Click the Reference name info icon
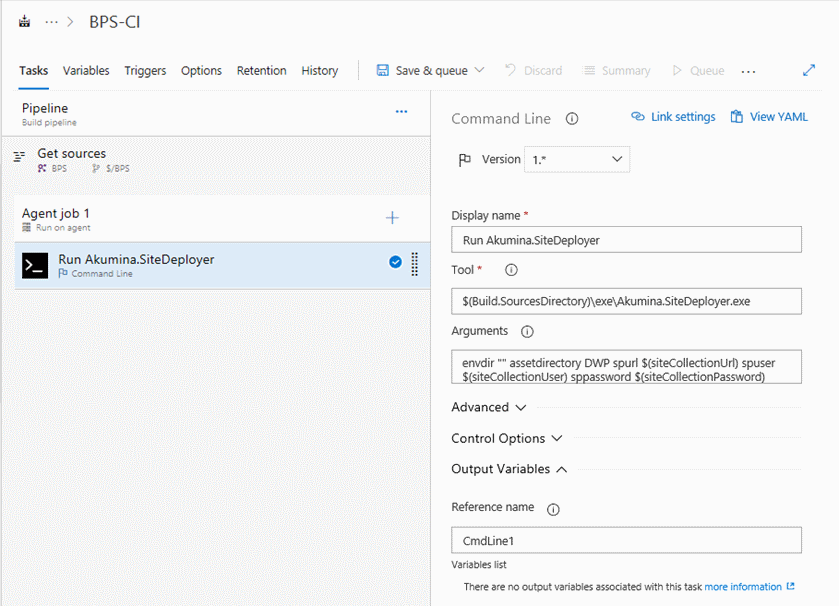839x606 pixels. [553, 509]
